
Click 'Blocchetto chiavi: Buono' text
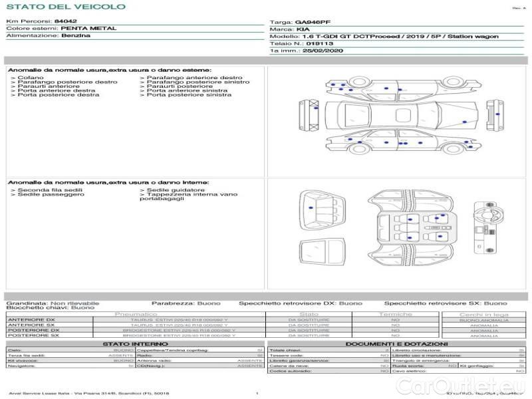click(x=51, y=308)
